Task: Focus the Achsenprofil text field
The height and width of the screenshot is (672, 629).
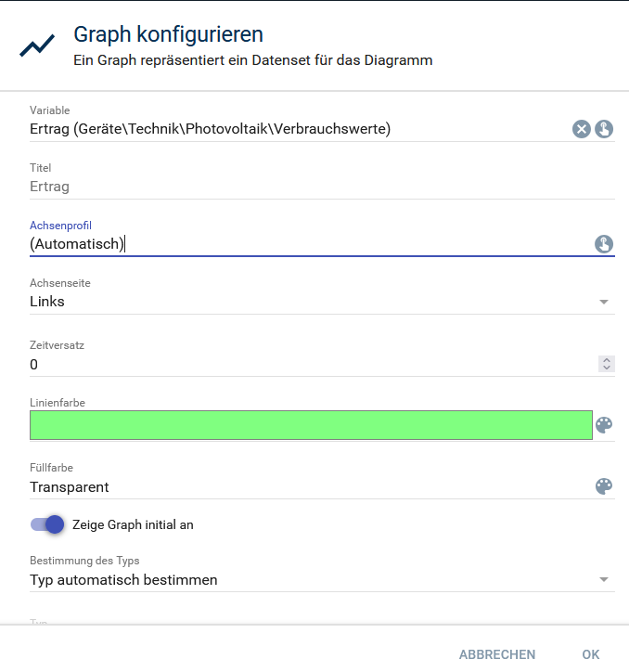Action: 306,244
